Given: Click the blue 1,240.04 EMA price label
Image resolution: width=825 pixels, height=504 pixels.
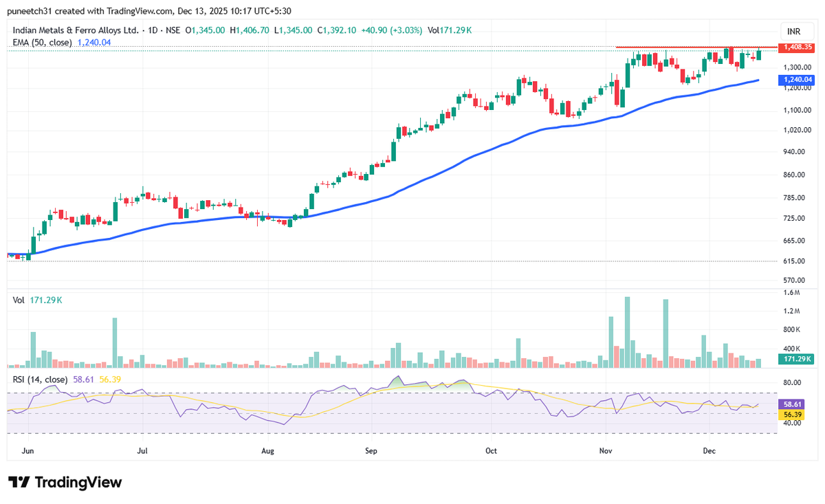Looking at the screenshot, I should 795,80.
